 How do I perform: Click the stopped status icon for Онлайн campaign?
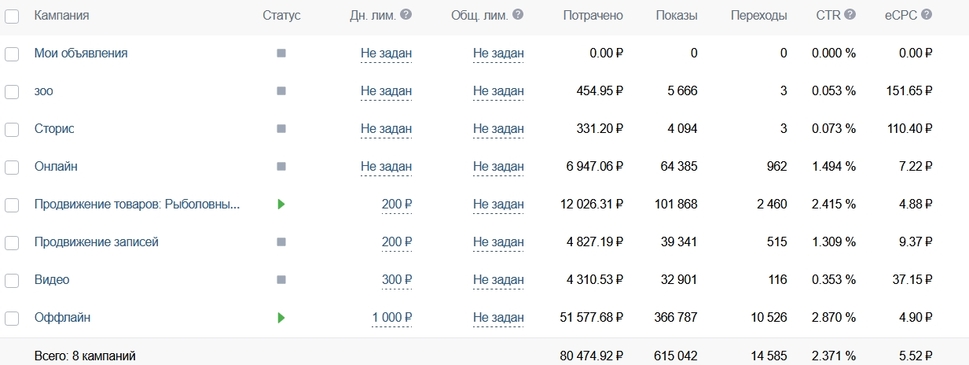coord(281,166)
